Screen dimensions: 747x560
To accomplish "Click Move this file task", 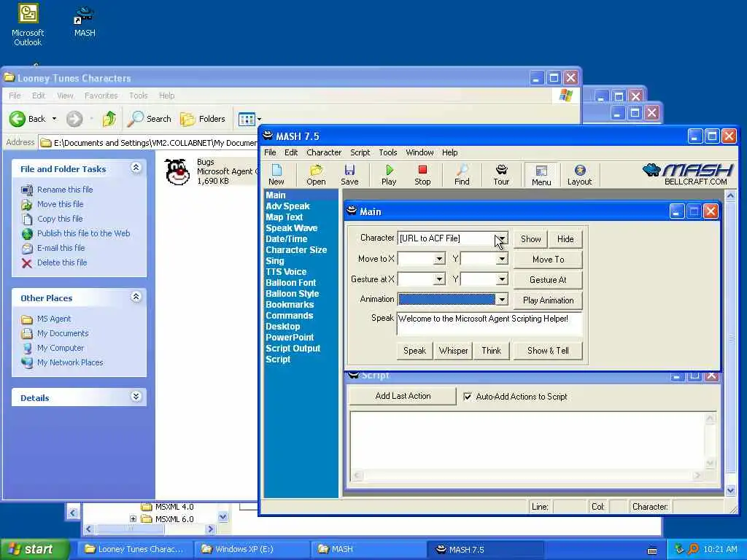I will (60, 204).
